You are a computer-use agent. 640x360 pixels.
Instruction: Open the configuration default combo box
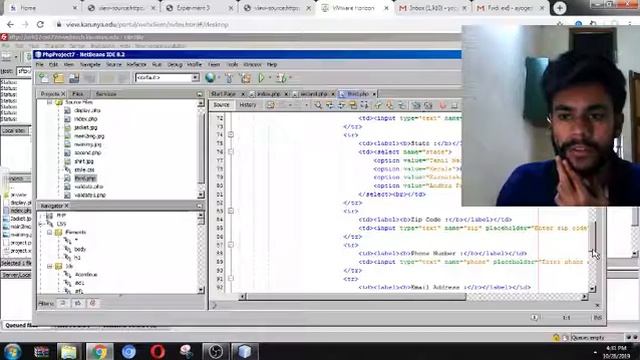click(167, 77)
